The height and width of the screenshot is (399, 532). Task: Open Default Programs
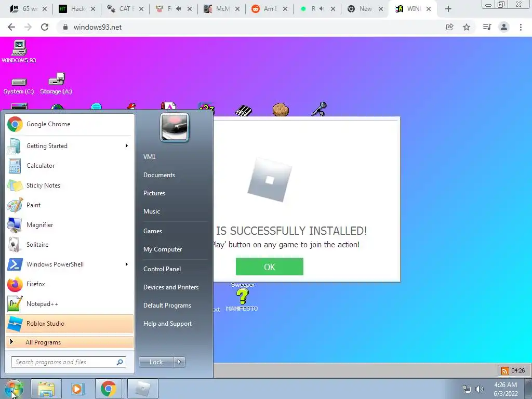coord(167,305)
